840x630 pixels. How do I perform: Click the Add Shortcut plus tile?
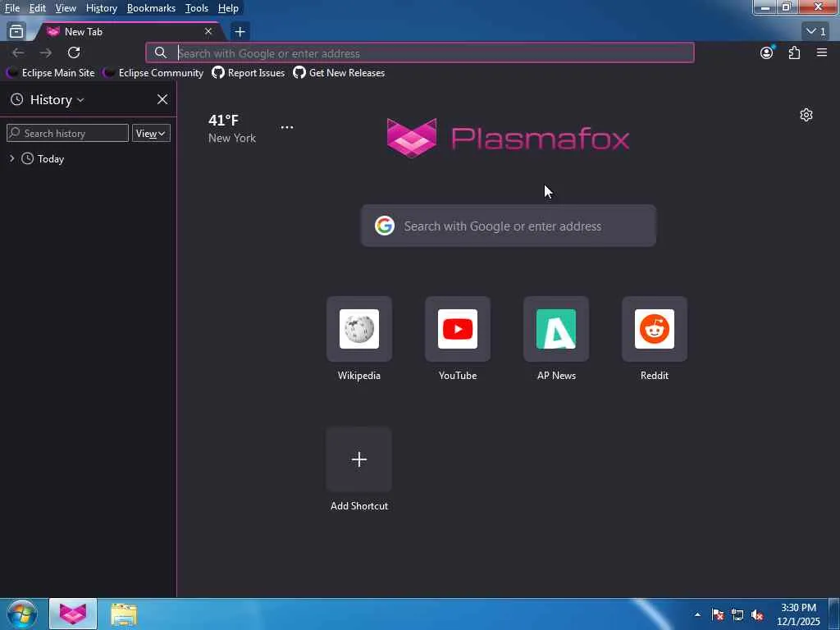(359, 459)
